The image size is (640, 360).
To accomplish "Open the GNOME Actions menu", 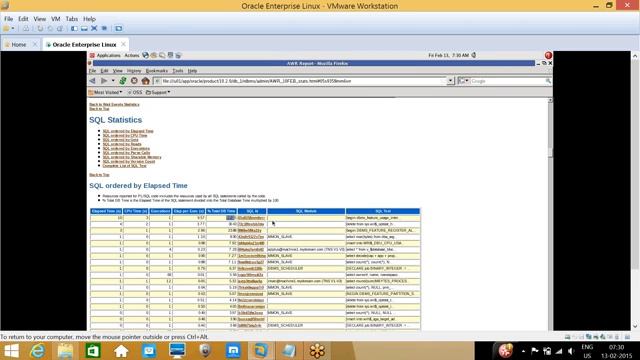I will pos(131,56).
